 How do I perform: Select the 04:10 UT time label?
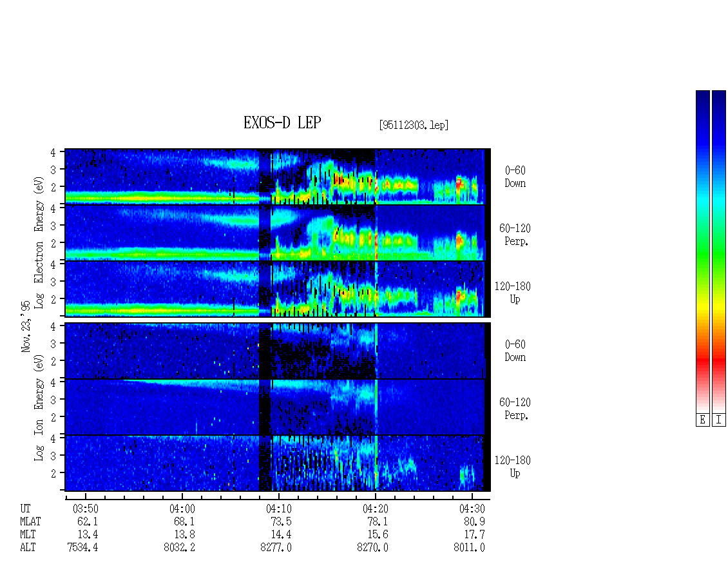pos(278,509)
